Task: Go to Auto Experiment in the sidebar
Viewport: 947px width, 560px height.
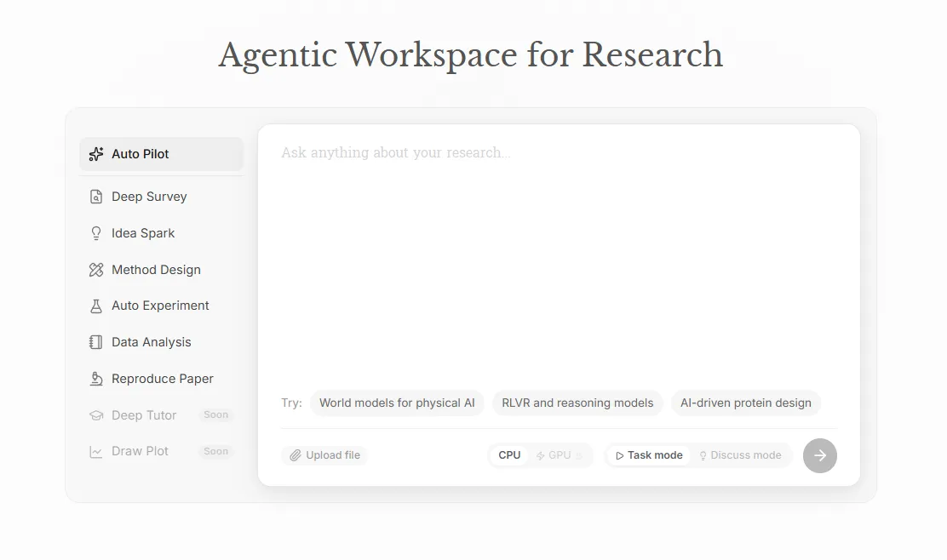Action: [161, 306]
